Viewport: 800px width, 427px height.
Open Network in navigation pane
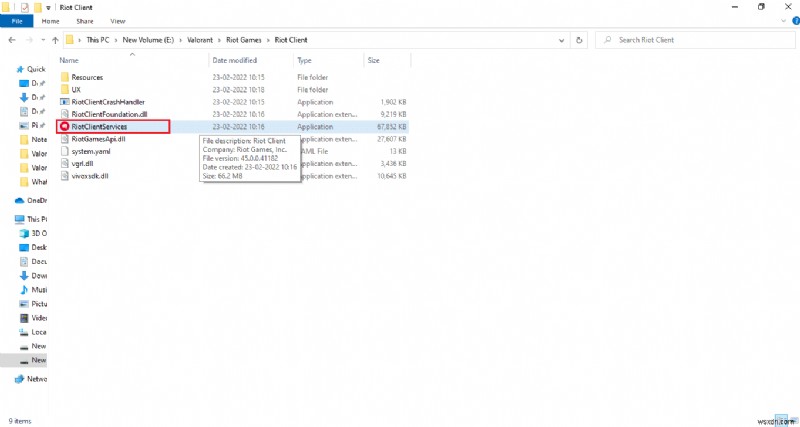pyautogui.click(x=31, y=379)
